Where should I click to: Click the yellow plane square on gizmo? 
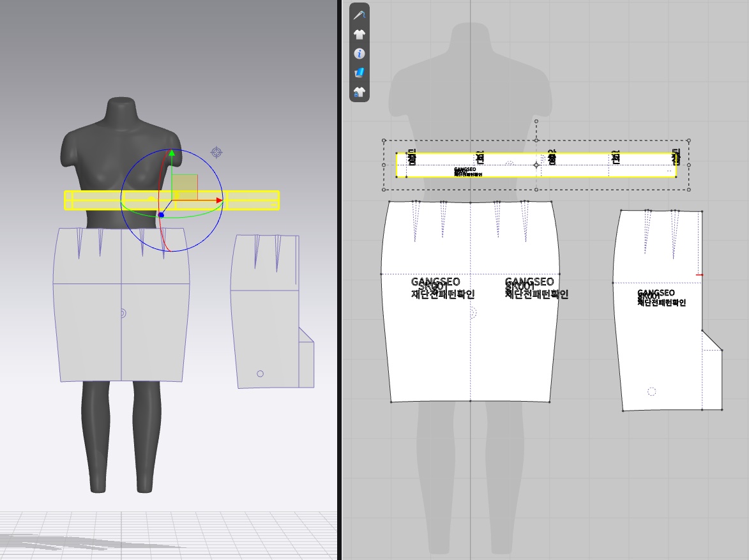pyautogui.click(x=185, y=188)
